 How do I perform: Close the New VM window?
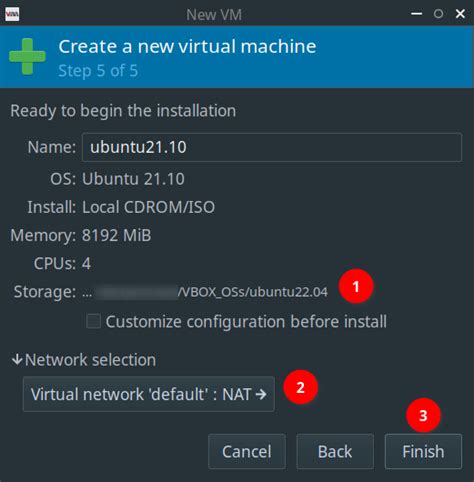click(x=460, y=14)
